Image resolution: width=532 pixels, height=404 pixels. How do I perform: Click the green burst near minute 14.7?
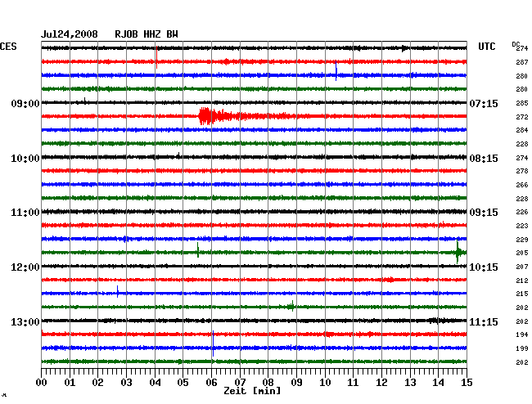coord(458,252)
